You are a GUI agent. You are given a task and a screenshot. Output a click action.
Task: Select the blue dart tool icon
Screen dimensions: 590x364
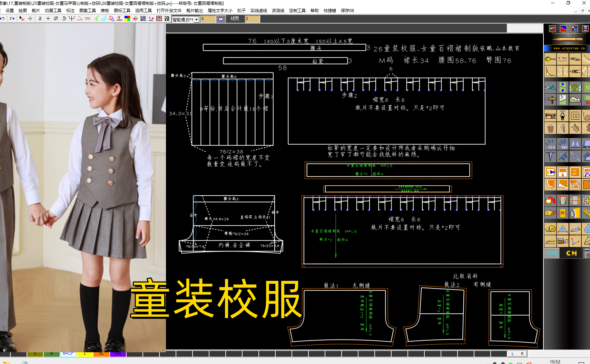pos(550,156)
